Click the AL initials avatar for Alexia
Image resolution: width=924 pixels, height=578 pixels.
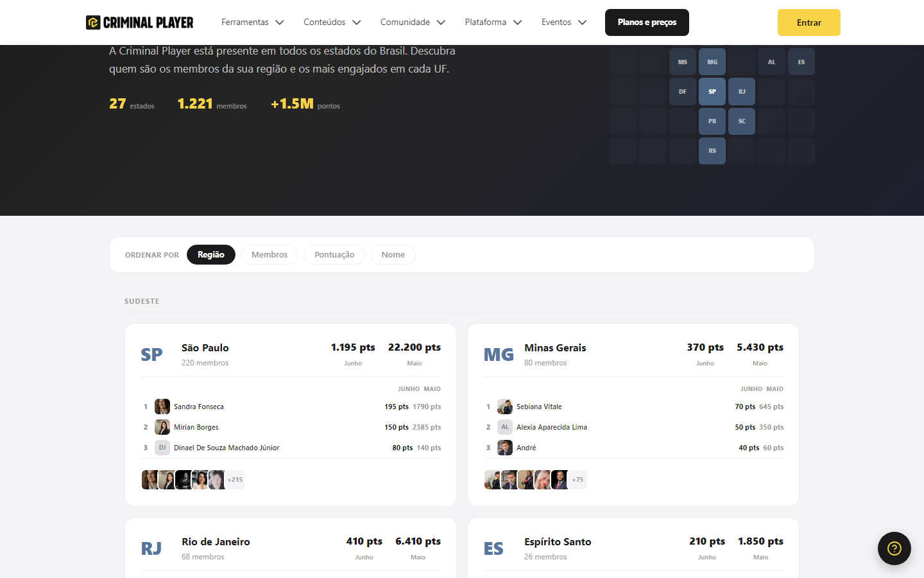[505, 427]
